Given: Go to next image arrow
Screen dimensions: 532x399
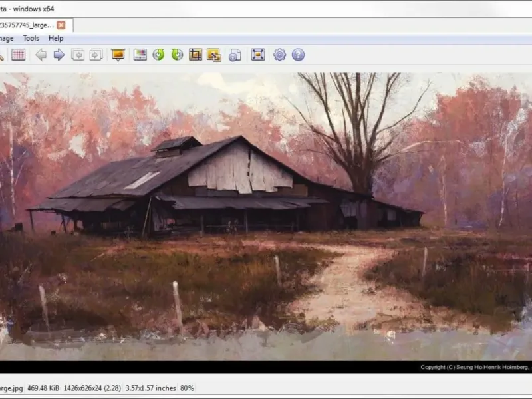Looking at the screenshot, I should click(x=59, y=55).
